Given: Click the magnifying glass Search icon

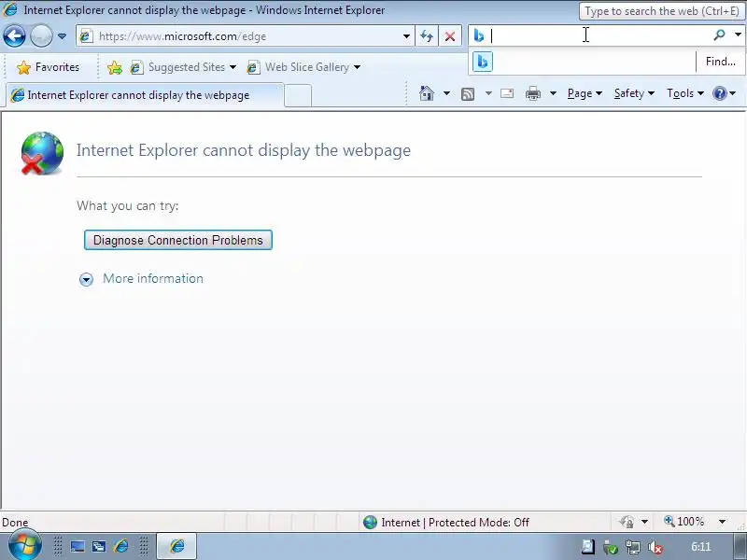Looking at the screenshot, I should pyautogui.click(x=719, y=35).
